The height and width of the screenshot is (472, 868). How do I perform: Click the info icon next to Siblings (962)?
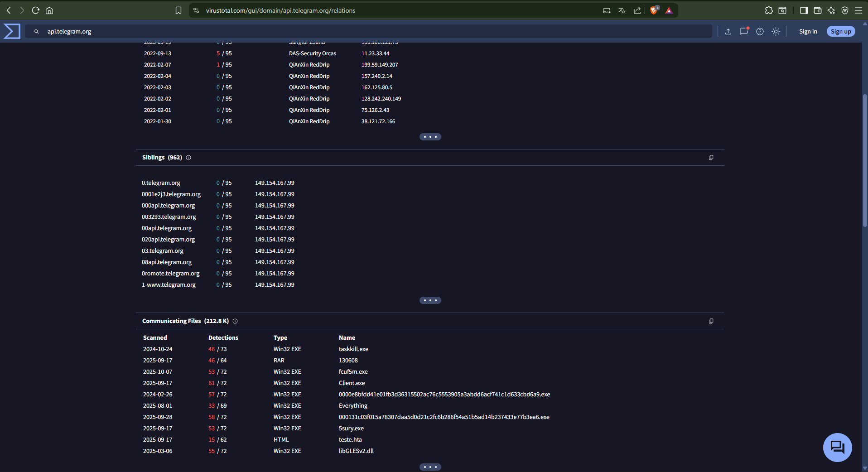188,158
